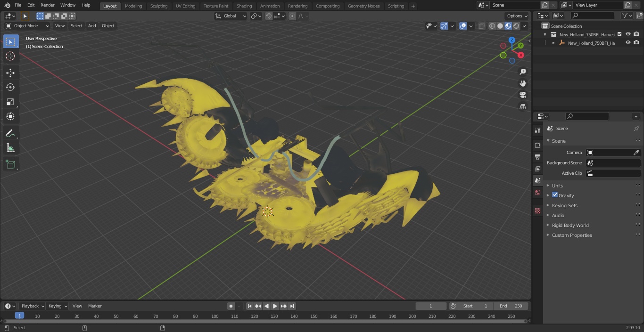Toggle viewport gizmos display
Image resolution: width=644 pixels, height=332 pixels.
444,26
